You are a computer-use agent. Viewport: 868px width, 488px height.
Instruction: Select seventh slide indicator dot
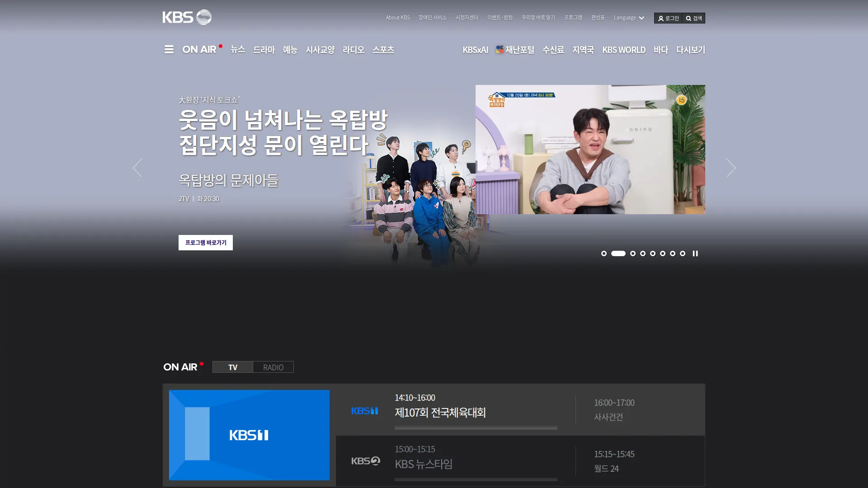click(673, 253)
